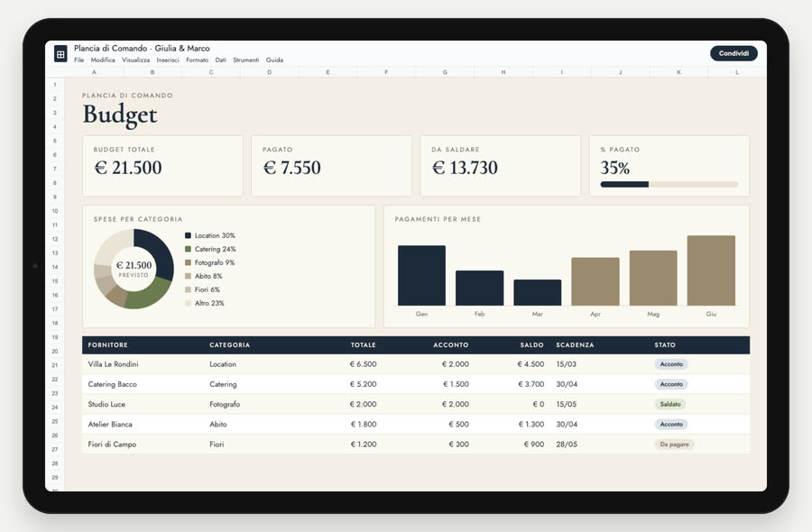Select column G header
The width and height of the screenshot is (812, 532).
point(445,72)
